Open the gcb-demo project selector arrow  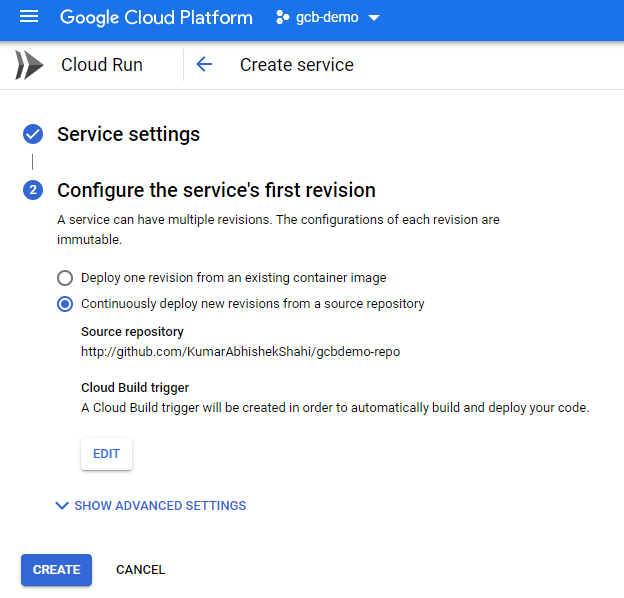(x=374, y=19)
